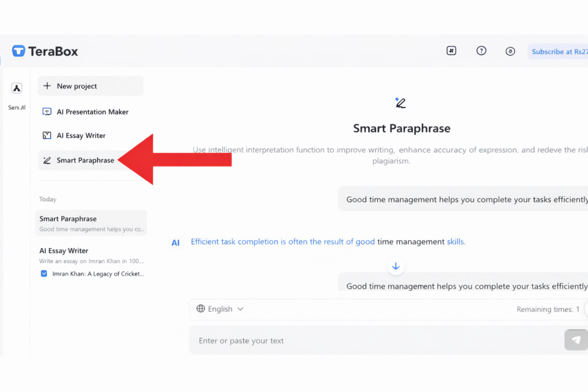Click the first Good time management message bubble
This screenshot has height=392, width=588.
(465, 200)
